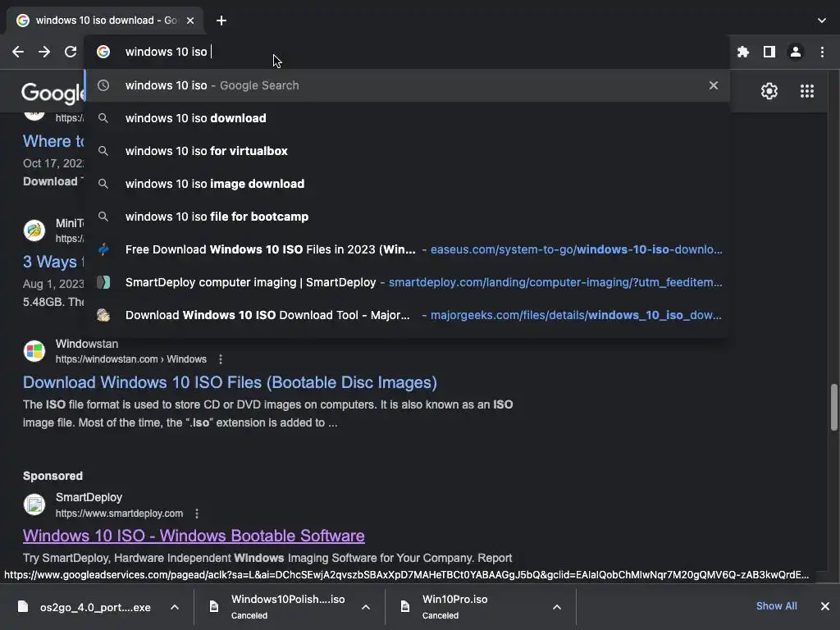840x630 pixels.
Task: Select 'windows 10 iso for virtualbox' suggestion
Action: 206,151
